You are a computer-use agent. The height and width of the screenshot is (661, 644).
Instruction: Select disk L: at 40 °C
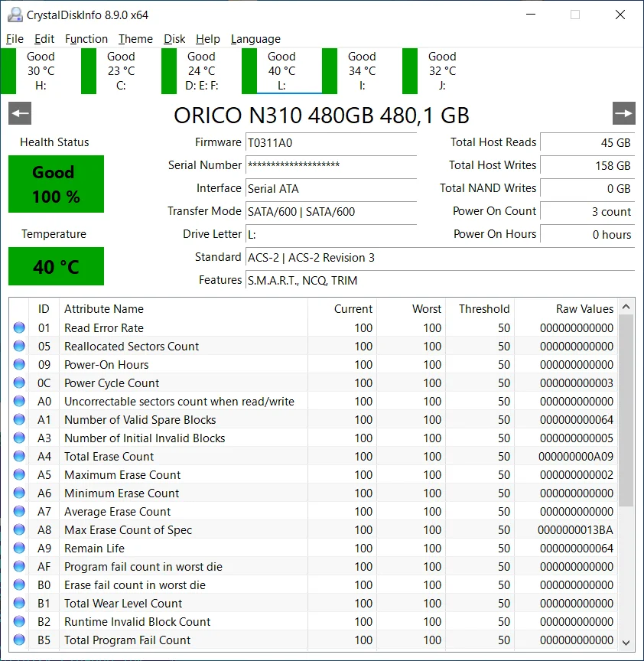(281, 71)
